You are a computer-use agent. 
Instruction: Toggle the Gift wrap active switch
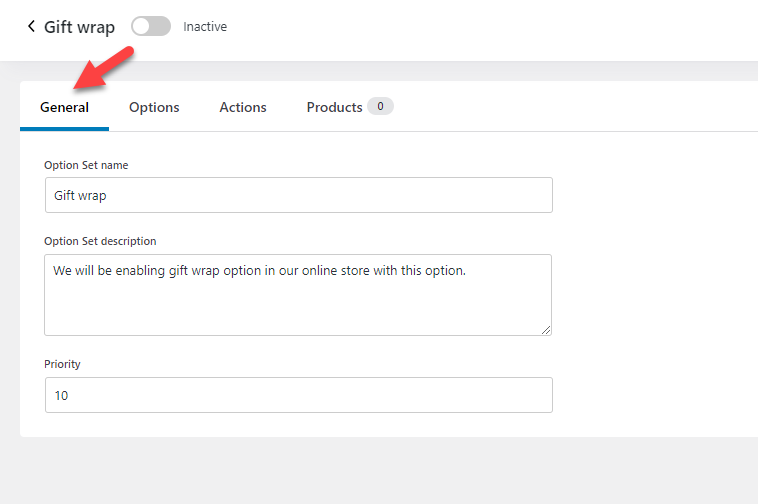(151, 26)
